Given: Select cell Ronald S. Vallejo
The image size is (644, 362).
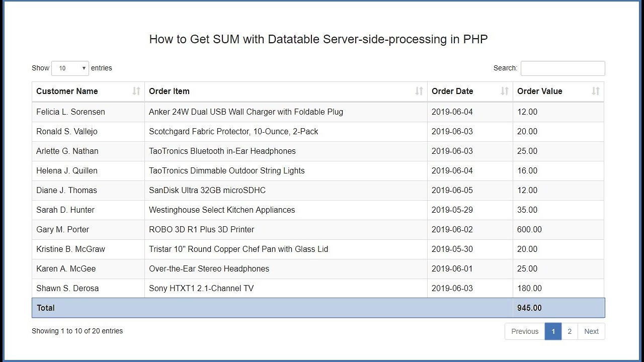Looking at the screenshot, I should coord(88,131).
